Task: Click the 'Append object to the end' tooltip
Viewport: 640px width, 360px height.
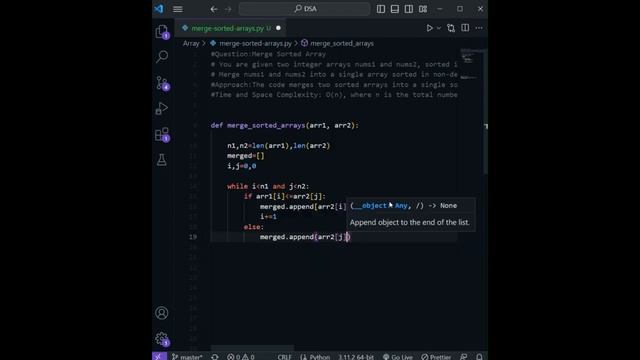Action: pos(409,222)
